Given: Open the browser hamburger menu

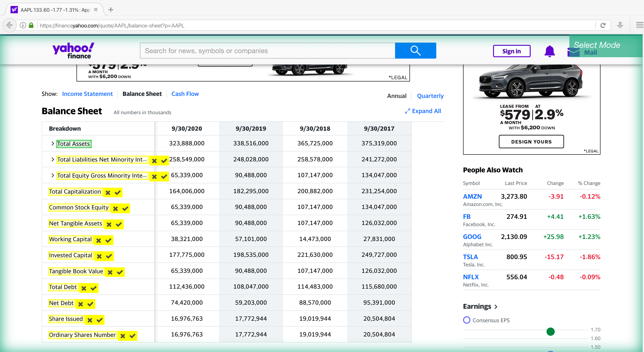Looking at the screenshot, I should tap(640, 25).
